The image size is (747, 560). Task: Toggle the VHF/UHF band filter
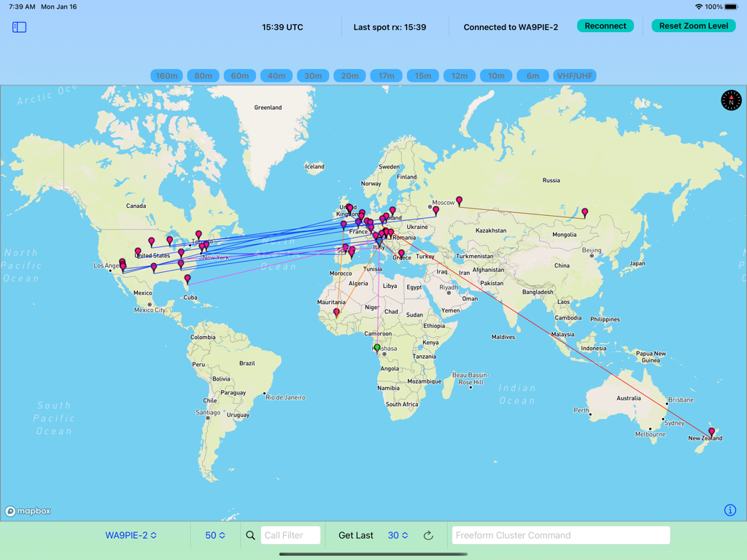[575, 75]
